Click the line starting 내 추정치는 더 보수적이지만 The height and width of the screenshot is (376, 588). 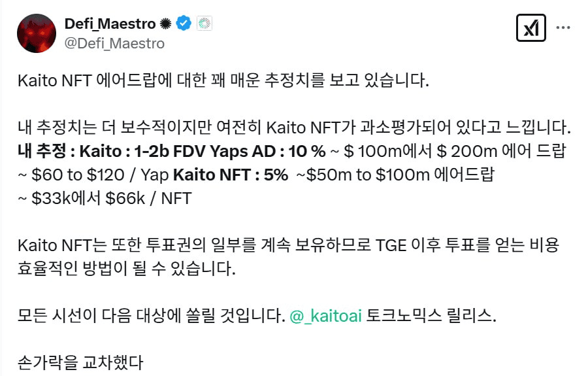pos(294,128)
